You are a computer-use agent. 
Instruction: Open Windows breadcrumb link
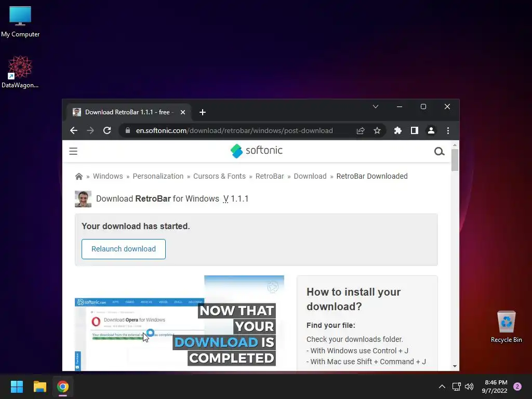(x=108, y=177)
